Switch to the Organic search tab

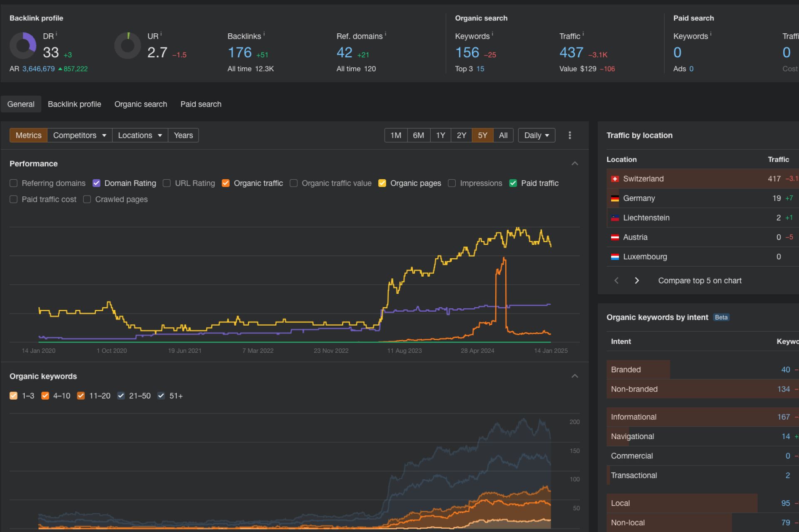(x=141, y=104)
